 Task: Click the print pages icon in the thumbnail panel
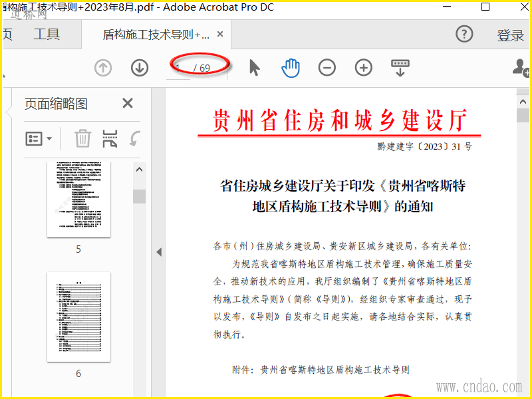110,138
